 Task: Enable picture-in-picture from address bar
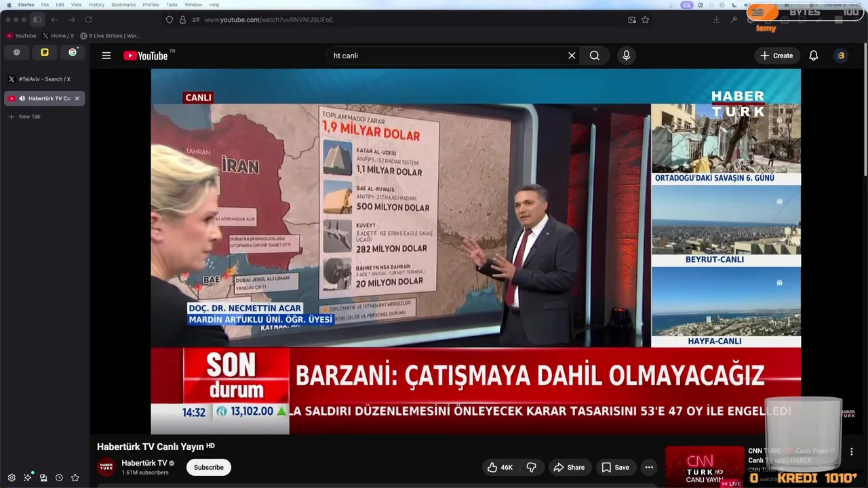coord(632,20)
